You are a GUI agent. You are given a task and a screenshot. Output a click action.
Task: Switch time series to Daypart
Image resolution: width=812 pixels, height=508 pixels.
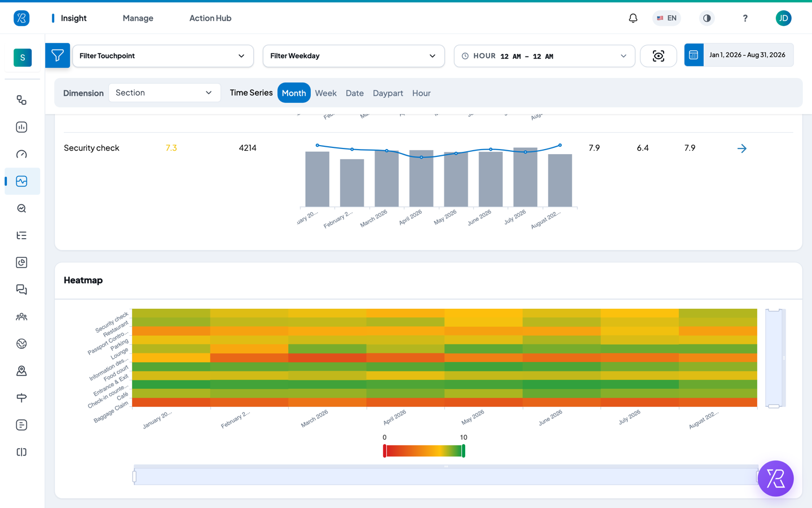(388, 93)
